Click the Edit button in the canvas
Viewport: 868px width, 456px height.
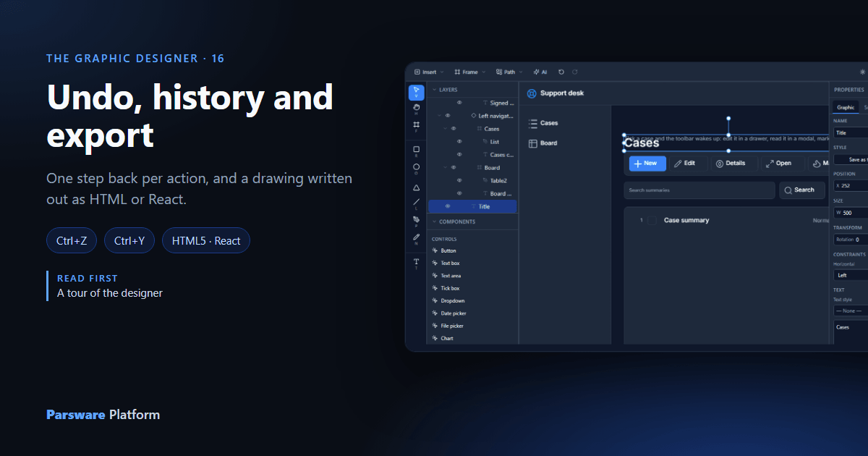coord(688,164)
